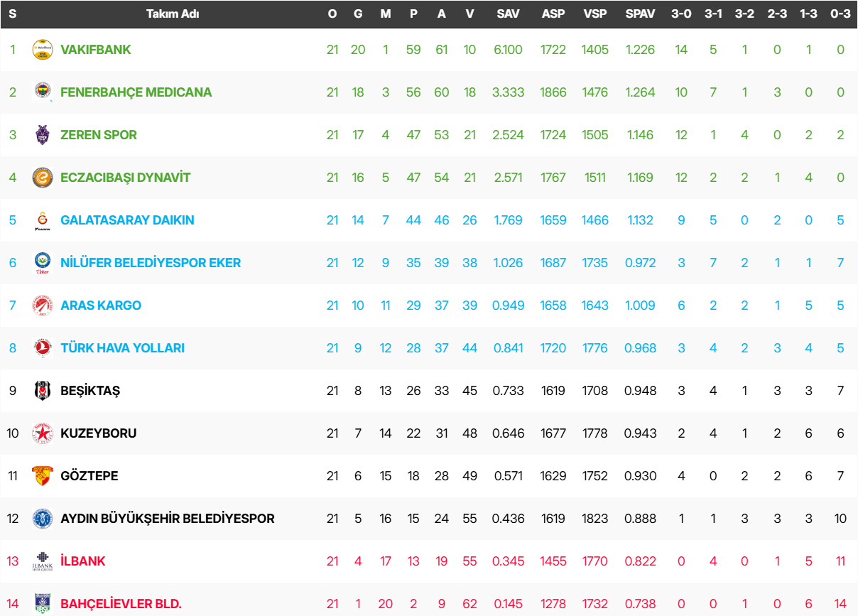The image size is (858, 616).
Task: Click the Fenerbahçe Medicana team logo
Action: click(x=43, y=92)
